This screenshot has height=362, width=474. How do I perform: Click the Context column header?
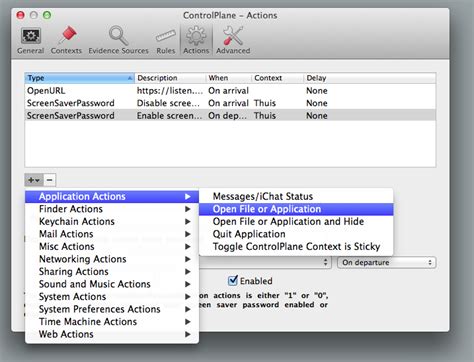(x=277, y=78)
